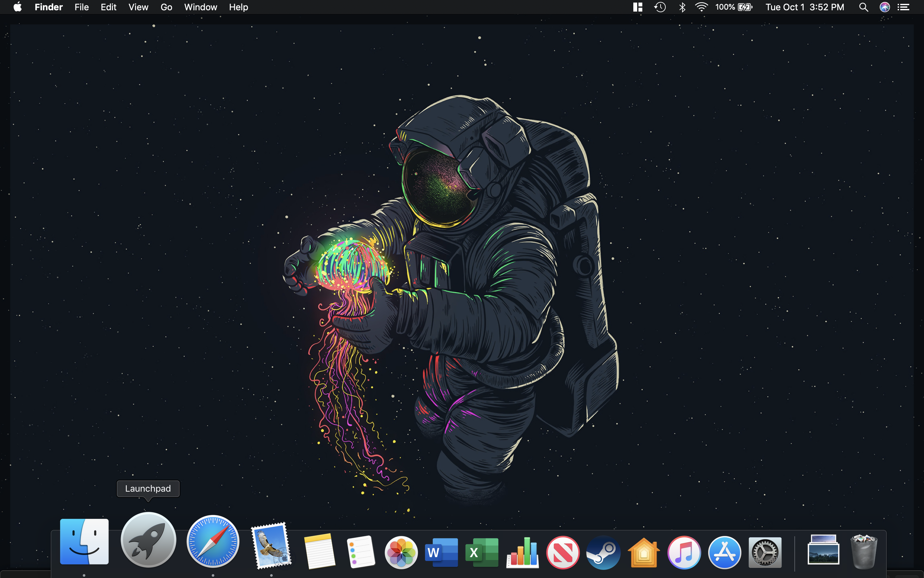
Task: Launch Steam from the Dock
Action: click(603, 552)
